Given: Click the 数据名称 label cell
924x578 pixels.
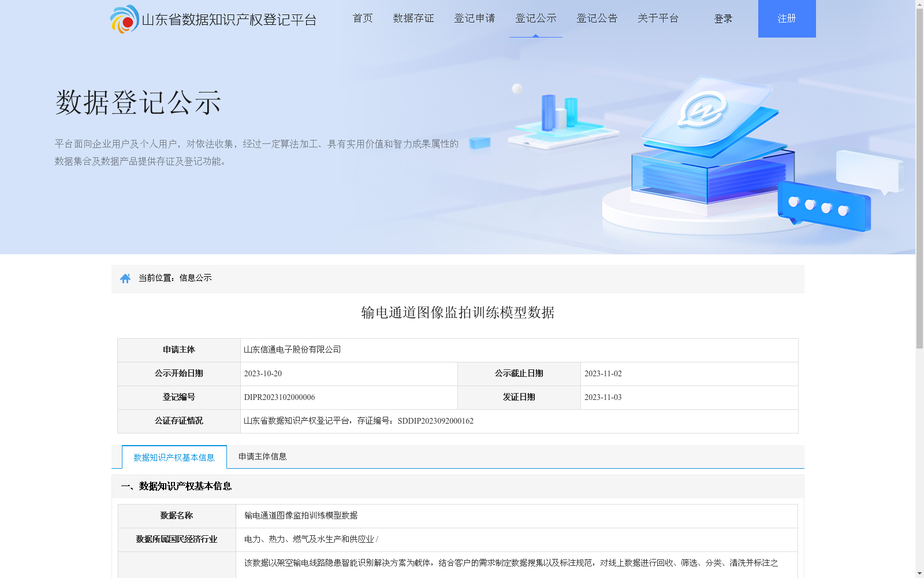Looking at the screenshot, I should (x=177, y=516).
